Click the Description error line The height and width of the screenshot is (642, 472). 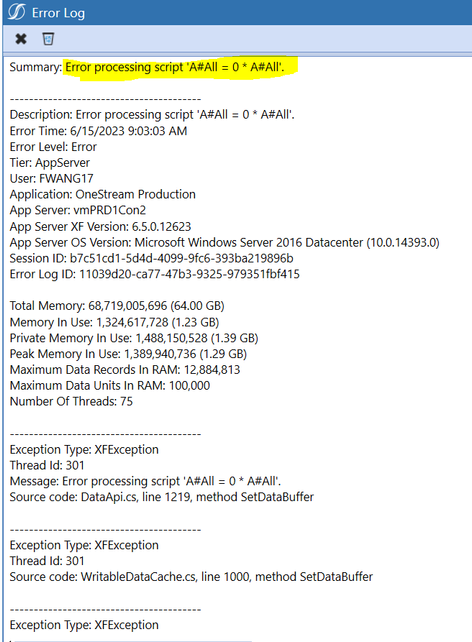pyautogui.click(x=152, y=115)
